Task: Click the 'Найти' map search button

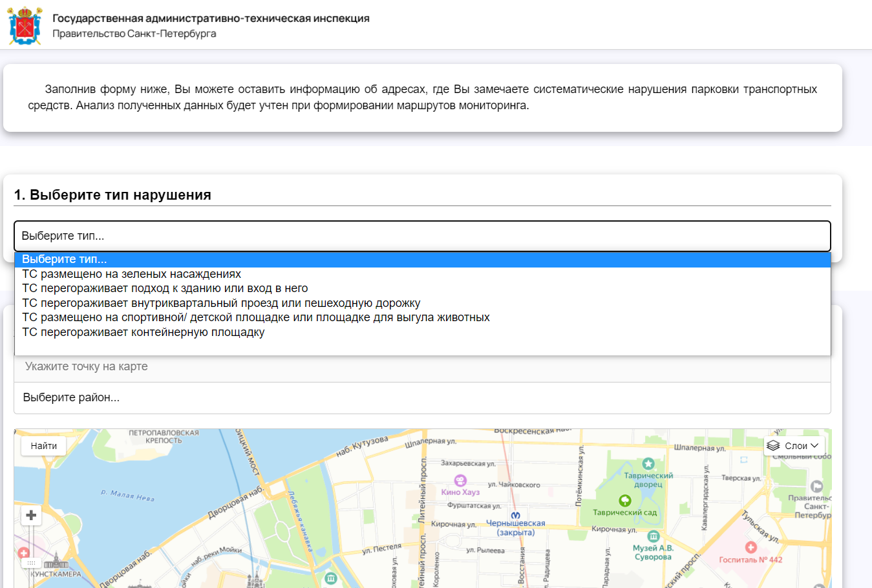Action: [x=44, y=446]
